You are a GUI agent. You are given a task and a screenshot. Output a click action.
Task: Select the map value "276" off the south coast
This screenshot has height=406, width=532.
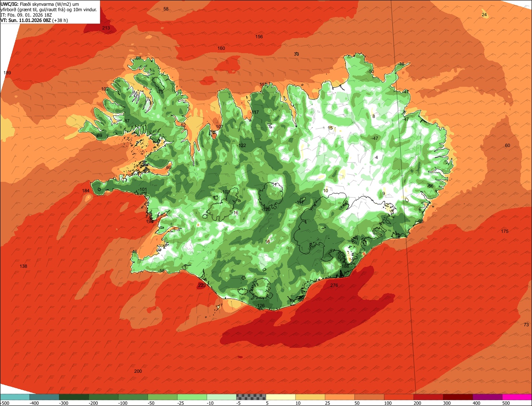(334, 285)
